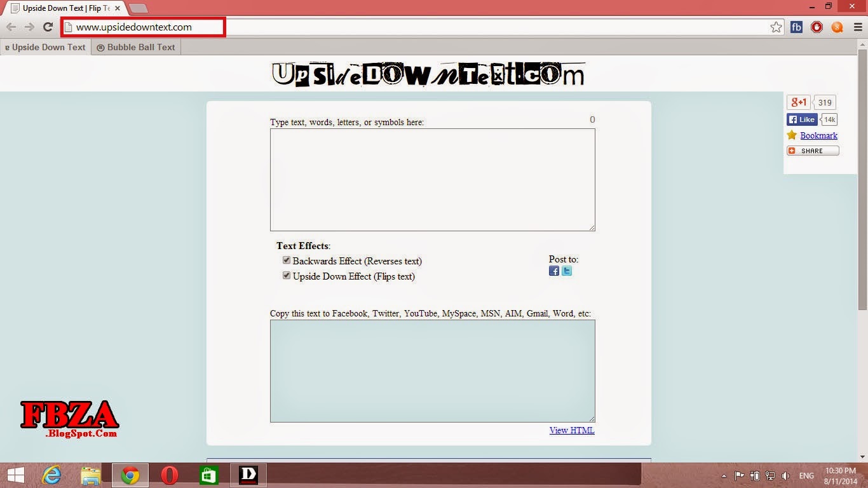The image size is (868, 488).
Task: Click the D application taskbar icon
Action: (x=248, y=475)
